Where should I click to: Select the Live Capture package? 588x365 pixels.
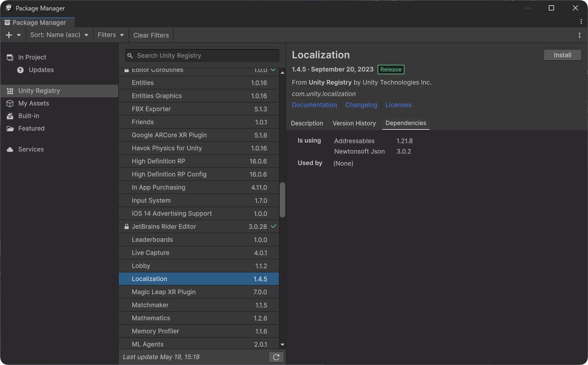pyautogui.click(x=199, y=253)
